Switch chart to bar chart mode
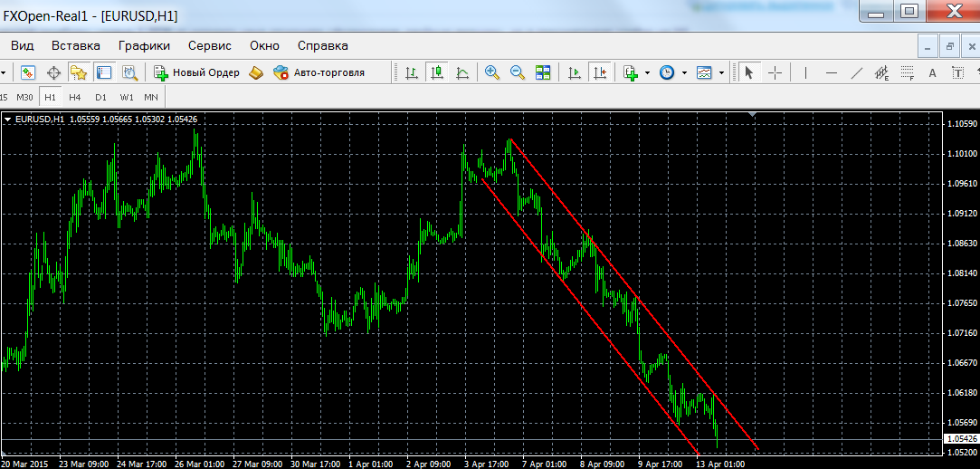Screen dimensions: 980x469 411,72
